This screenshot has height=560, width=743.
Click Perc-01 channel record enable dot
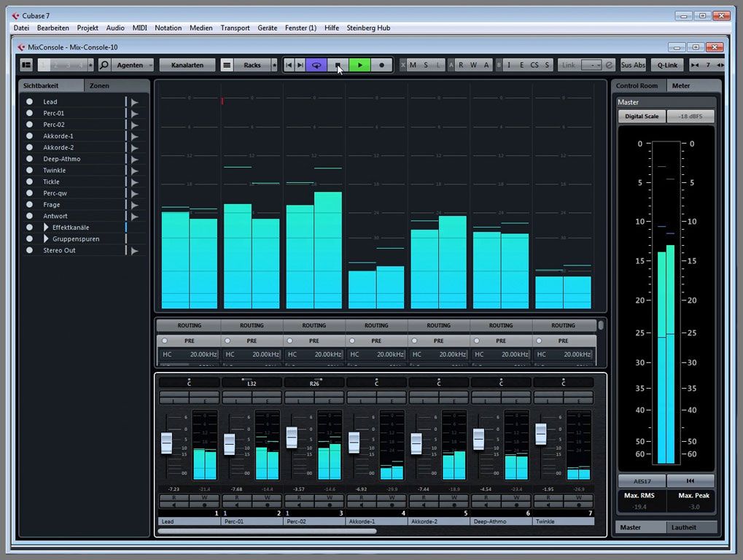pos(268,505)
